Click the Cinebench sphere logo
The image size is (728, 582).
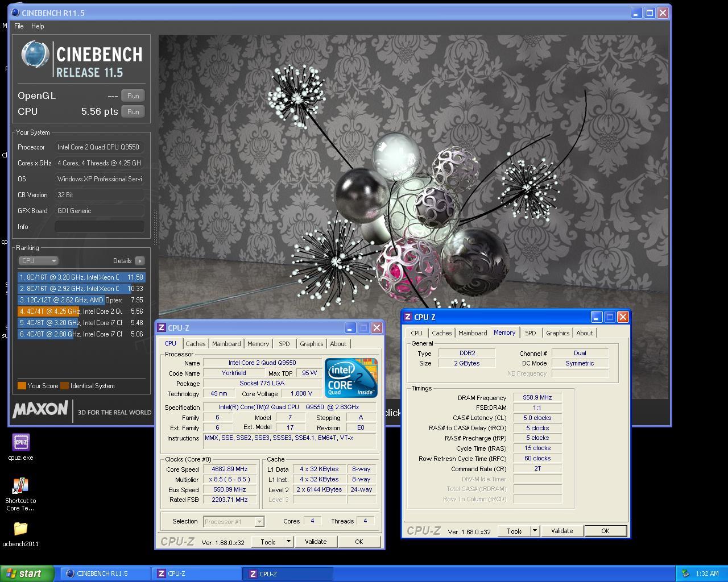(35, 56)
